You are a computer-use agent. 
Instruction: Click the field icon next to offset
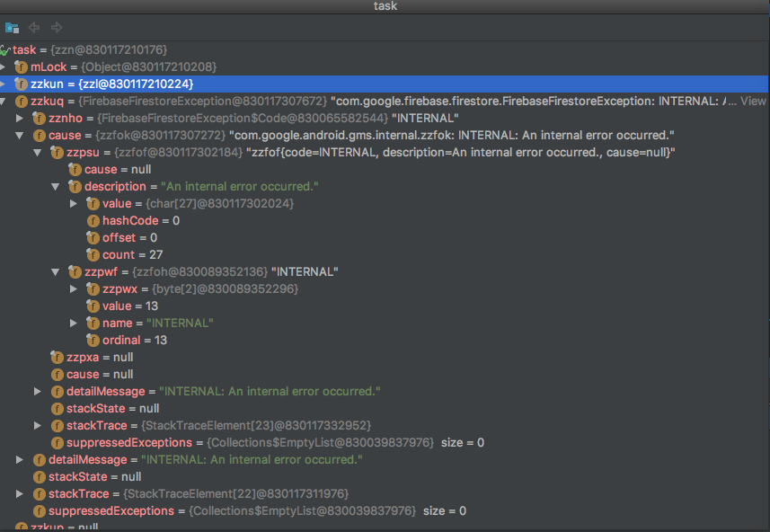tap(93, 238)
